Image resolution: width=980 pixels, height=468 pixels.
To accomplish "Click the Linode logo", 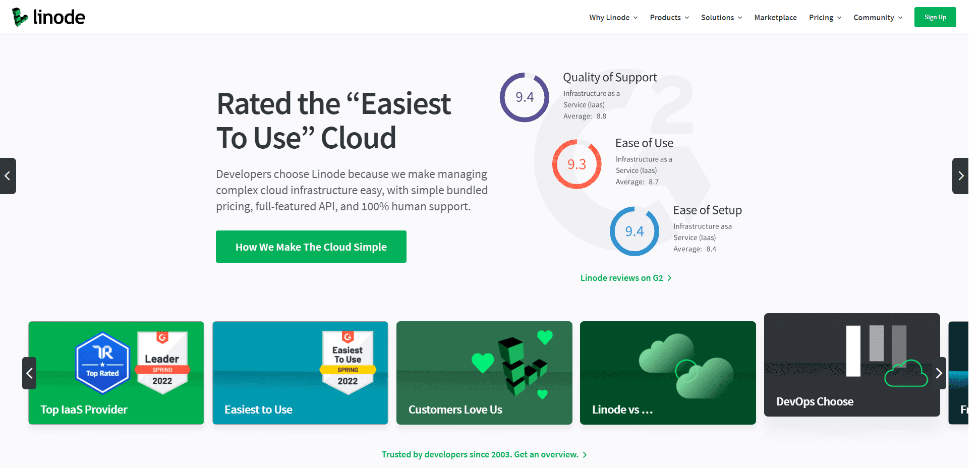I will tap(49, 17).
